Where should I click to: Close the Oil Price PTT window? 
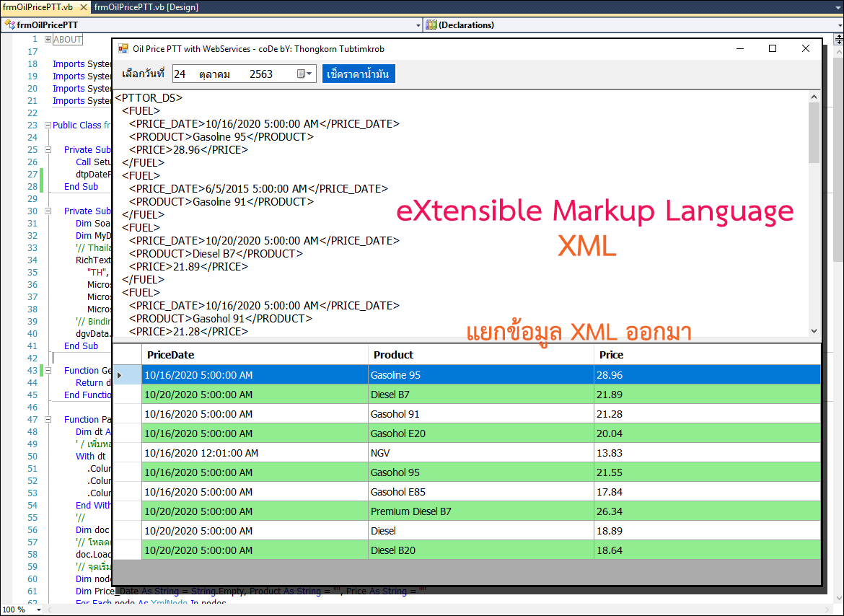[805, 48]
